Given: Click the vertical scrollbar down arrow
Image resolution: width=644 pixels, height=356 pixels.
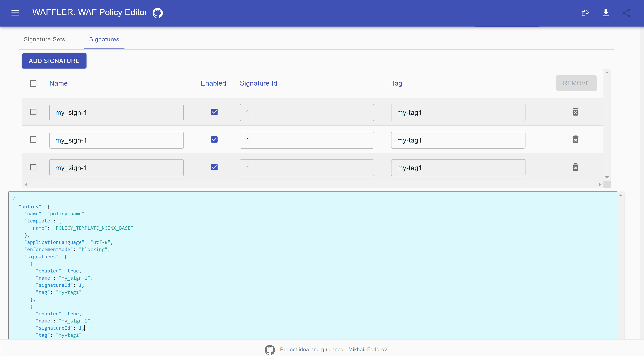Looking at the screenshot, I should point(607,177).
